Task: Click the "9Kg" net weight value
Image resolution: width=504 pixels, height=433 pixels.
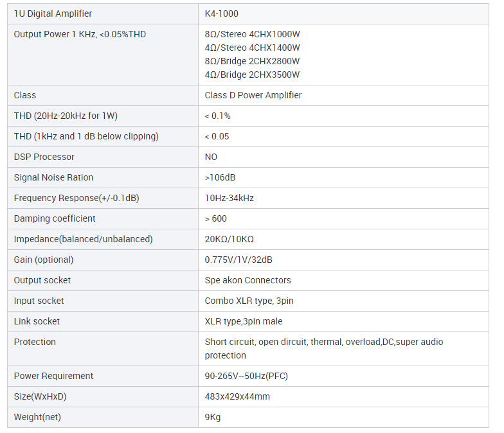Action: [x=213, y=417]
